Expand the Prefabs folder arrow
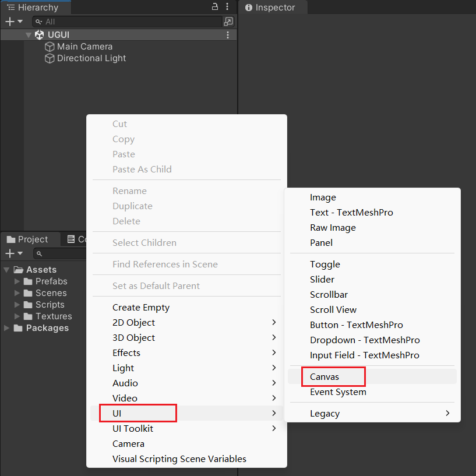476x476 pixels. [17, 281]
